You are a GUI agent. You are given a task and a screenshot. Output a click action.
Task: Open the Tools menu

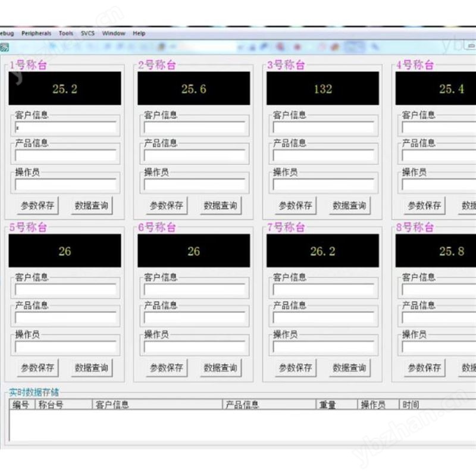pyautogui.click(x=66, y=33)
